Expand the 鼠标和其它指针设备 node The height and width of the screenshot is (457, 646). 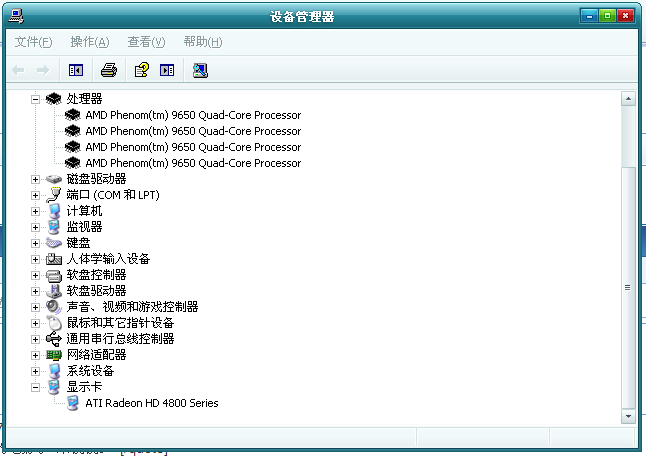35,323
